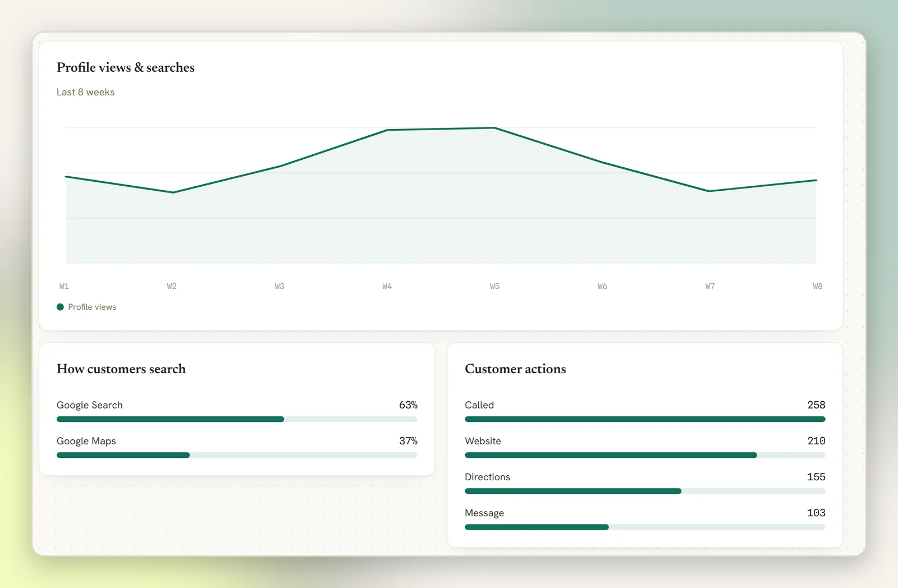Viewport: 898px width, 588px height.
Task: Click the Called progress bar
Action: pyautogui.click(x=645, y=419)
